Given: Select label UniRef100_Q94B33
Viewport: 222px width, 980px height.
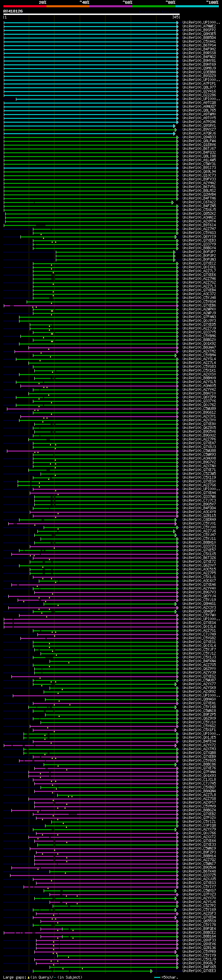Looking at the screenshot, I should click(199, 137).
